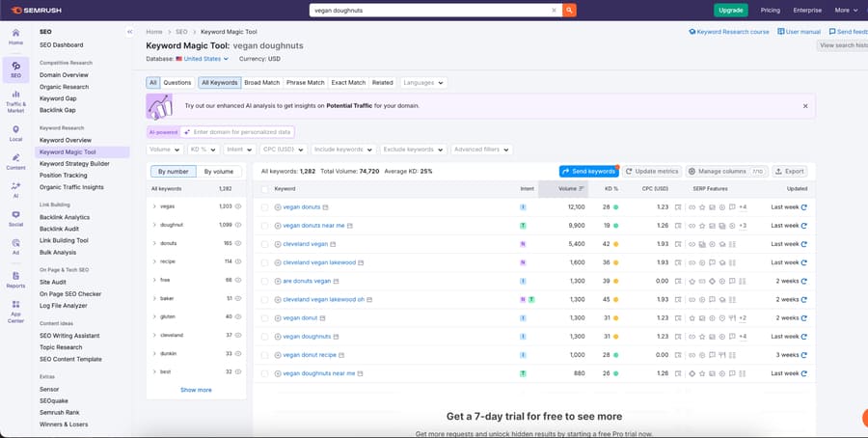This screenshot has width=868, height=438.
Task: Click the Export button
Action: (x=789, y=172)
